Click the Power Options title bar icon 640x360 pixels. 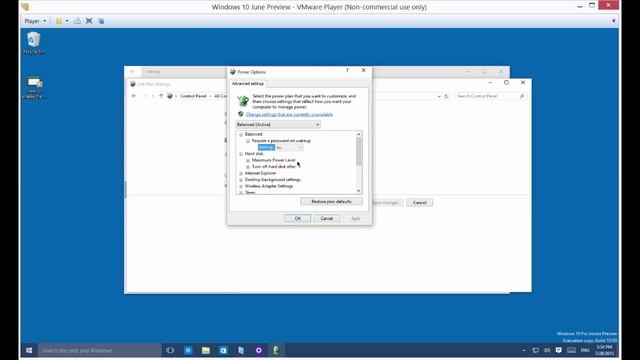[233, 71]
